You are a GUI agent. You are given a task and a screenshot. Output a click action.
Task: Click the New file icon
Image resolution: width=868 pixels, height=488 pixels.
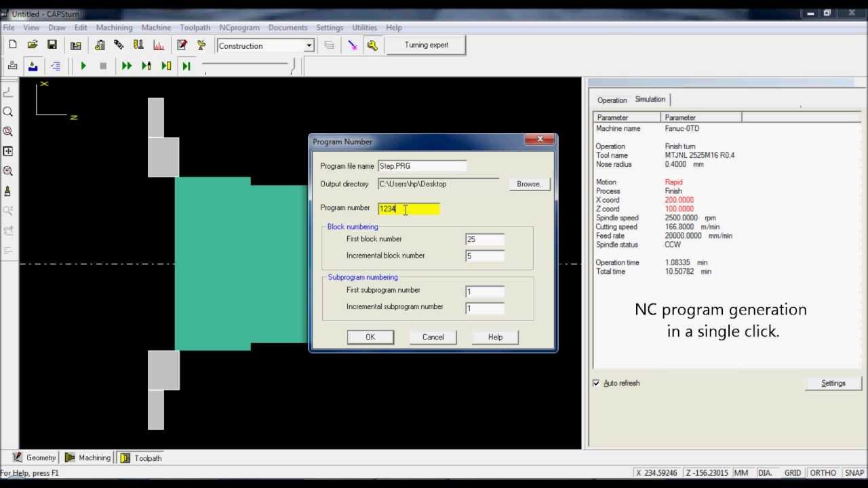click(12, 45)
